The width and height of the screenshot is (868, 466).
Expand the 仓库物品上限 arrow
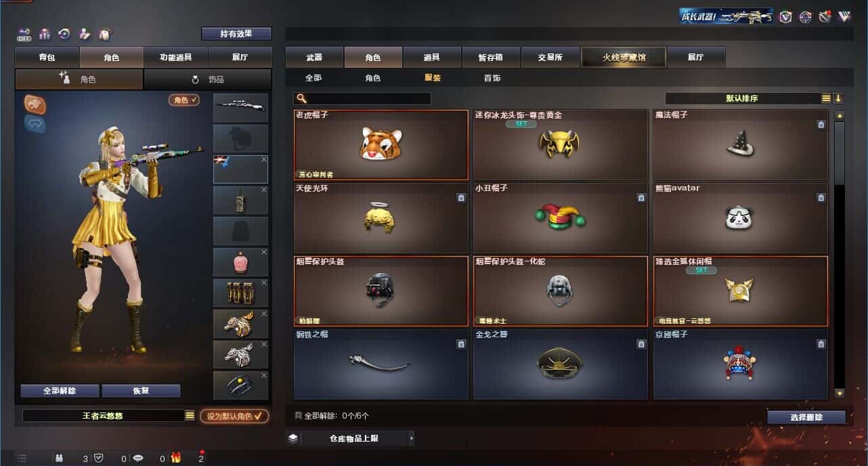[x=411, y=438]
